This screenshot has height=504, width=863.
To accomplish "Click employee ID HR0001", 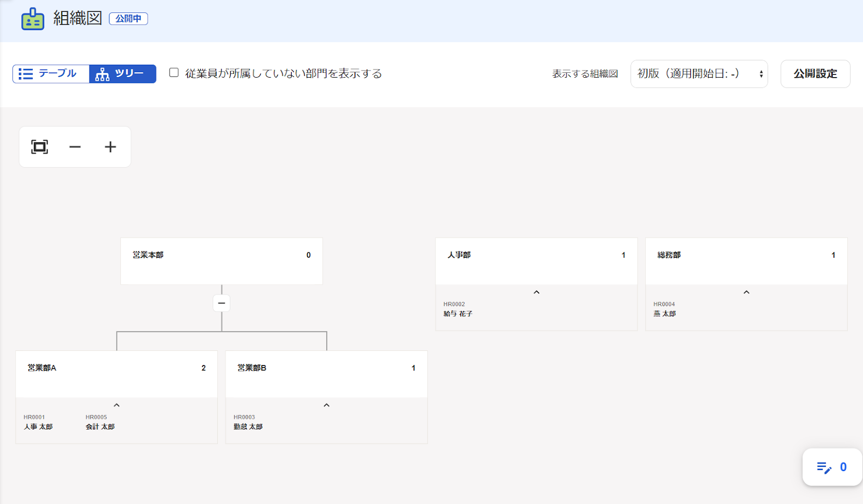I will 35,417.
